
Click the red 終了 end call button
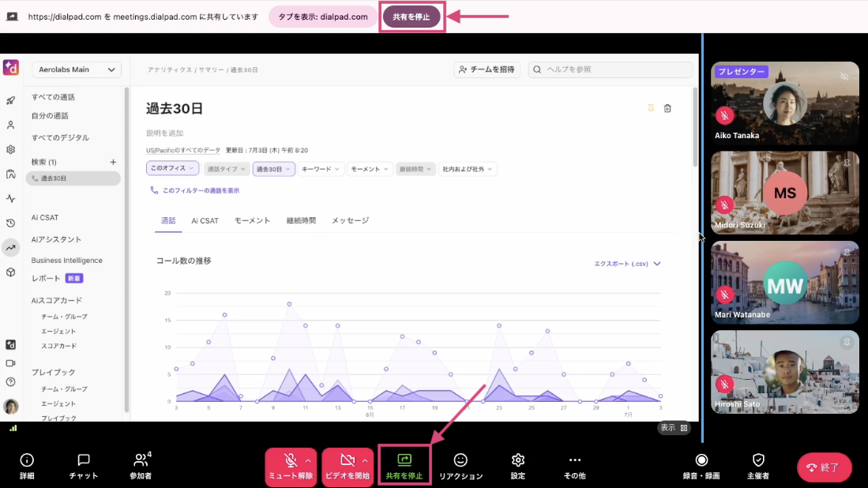824,467
